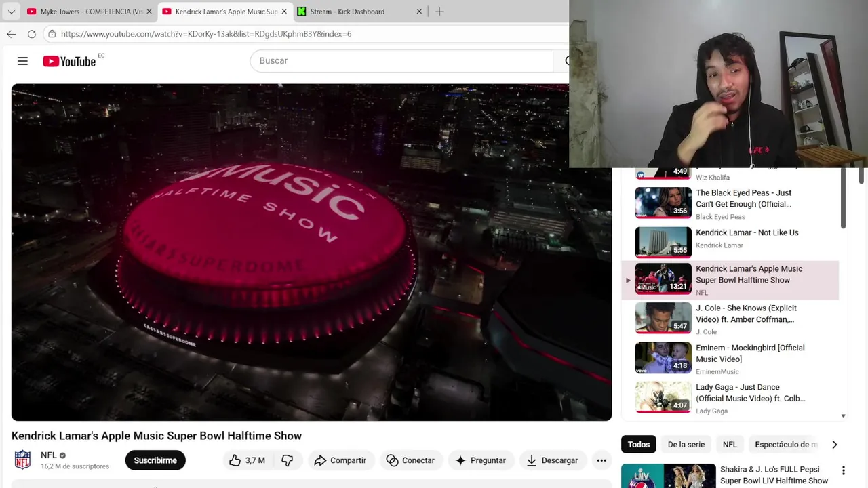The height and width of the screenshot is (488, 868).
Task: Download video with Descargar
Action: [552, 460]
